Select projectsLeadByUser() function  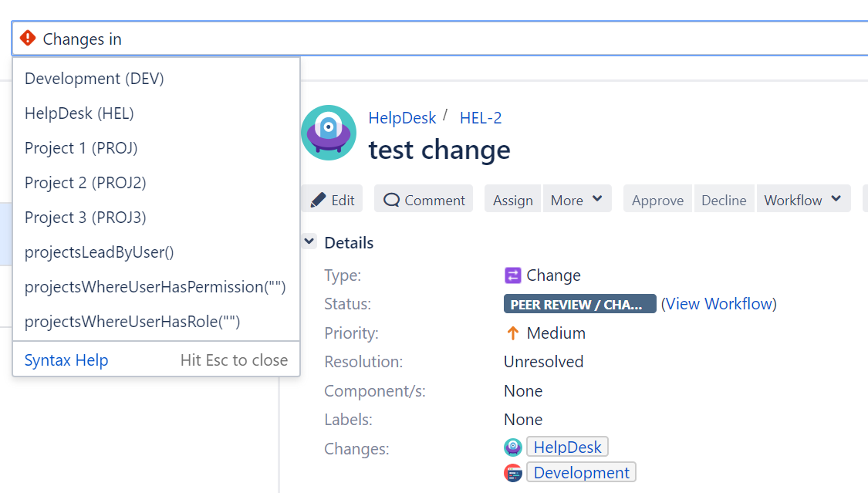(x=156, y=252)
